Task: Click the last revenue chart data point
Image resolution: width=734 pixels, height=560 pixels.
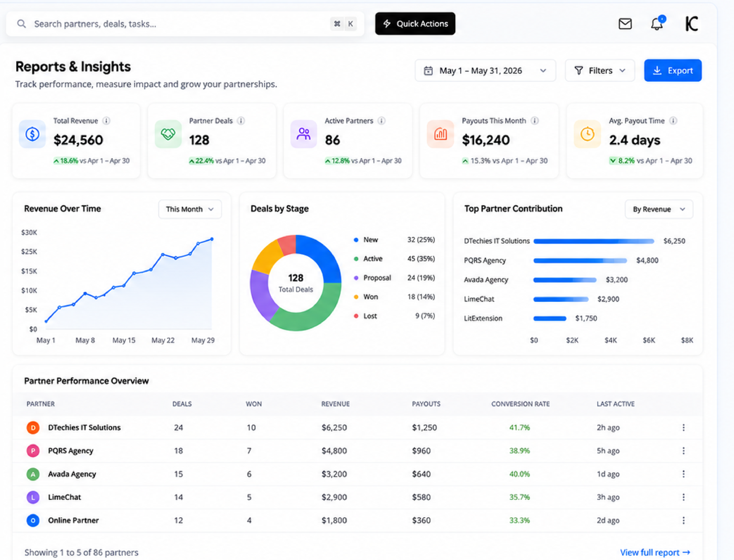Action: pos(212,239)
